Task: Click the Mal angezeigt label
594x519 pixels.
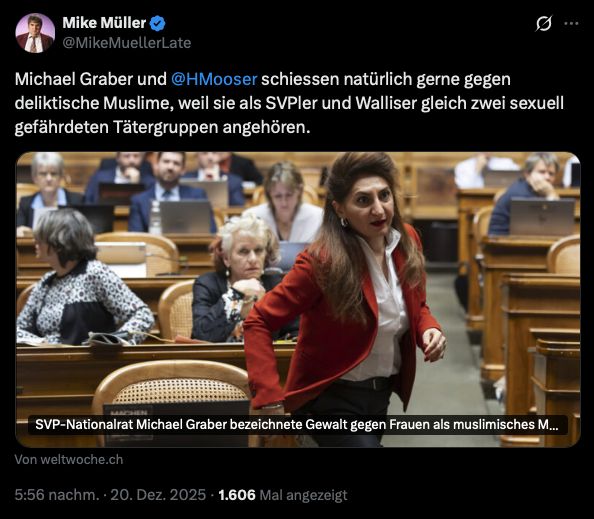Action: 304,495
